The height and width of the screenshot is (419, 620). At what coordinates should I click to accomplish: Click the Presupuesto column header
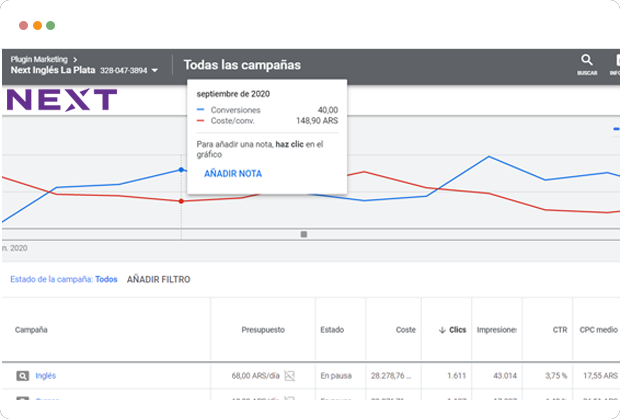click(263, 330)
